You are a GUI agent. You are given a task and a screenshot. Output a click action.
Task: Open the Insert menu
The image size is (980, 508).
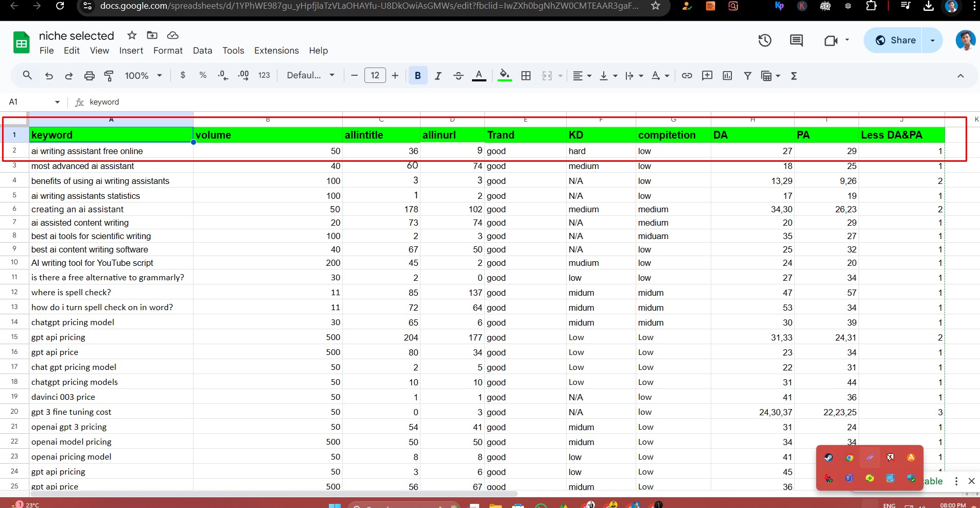tap(131, 50)
